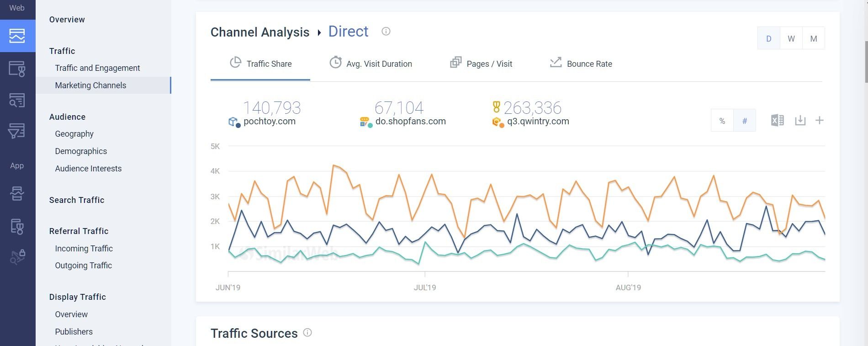The width and height of the screenshot is (868, 346).
Task: Open Incoming Traffic
Action: click(x=84, y=249)
